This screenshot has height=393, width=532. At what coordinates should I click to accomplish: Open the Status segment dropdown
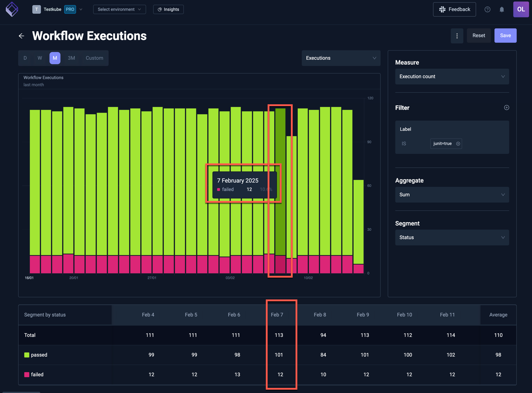click(x=452, y=237)
